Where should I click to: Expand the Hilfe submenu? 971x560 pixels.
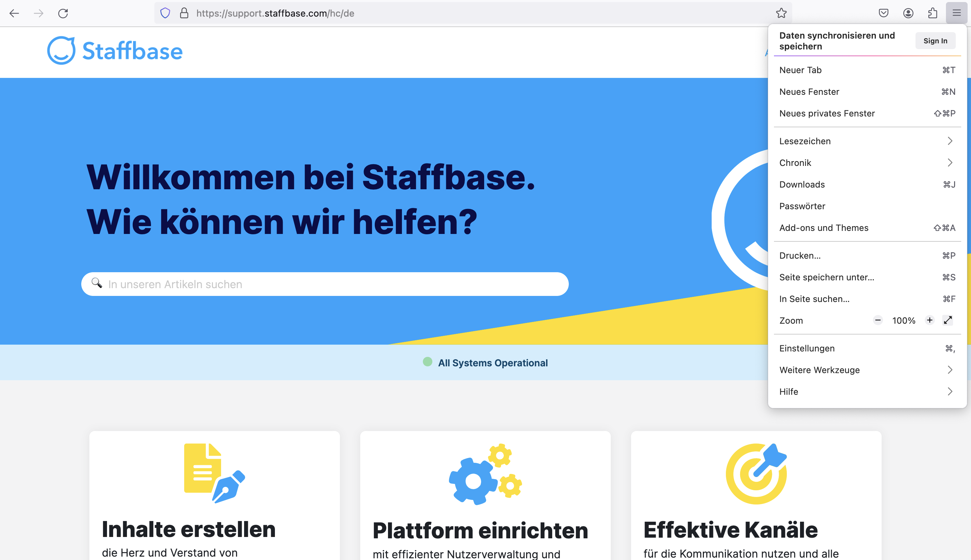tap(867, 391)
